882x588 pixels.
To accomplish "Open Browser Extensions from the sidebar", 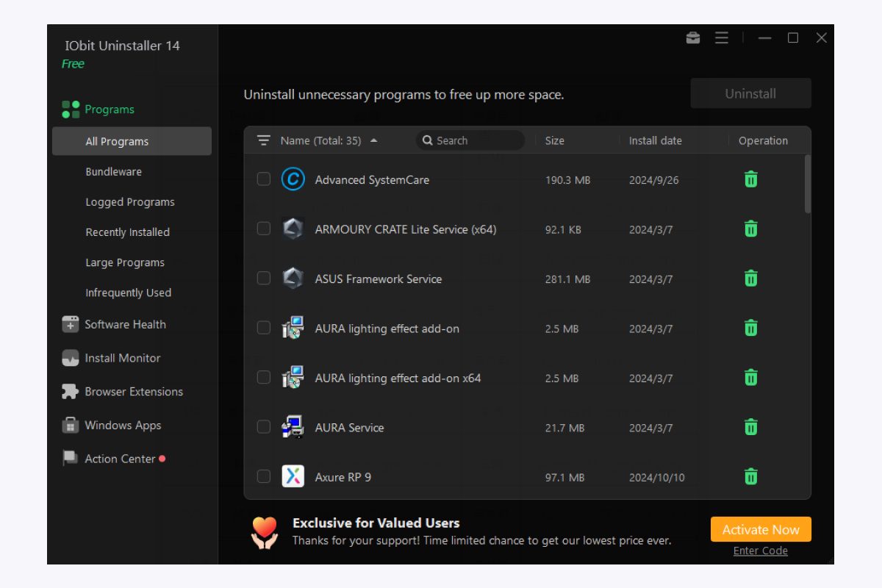I will [x=134, y=392].
